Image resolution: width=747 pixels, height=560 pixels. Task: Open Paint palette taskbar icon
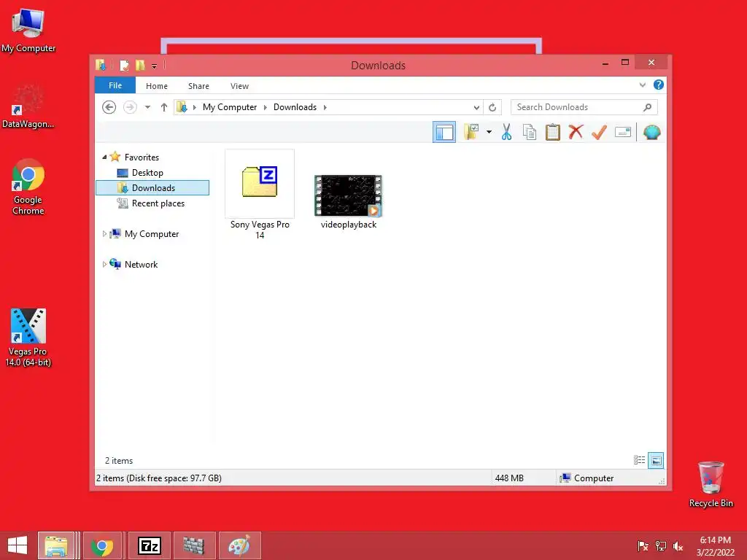tap(239, 545)
